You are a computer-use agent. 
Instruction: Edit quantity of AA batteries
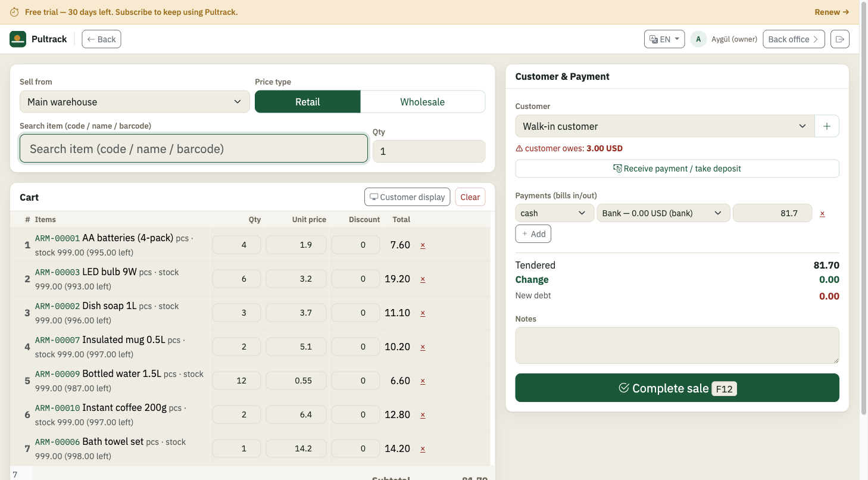click(236, 245)
